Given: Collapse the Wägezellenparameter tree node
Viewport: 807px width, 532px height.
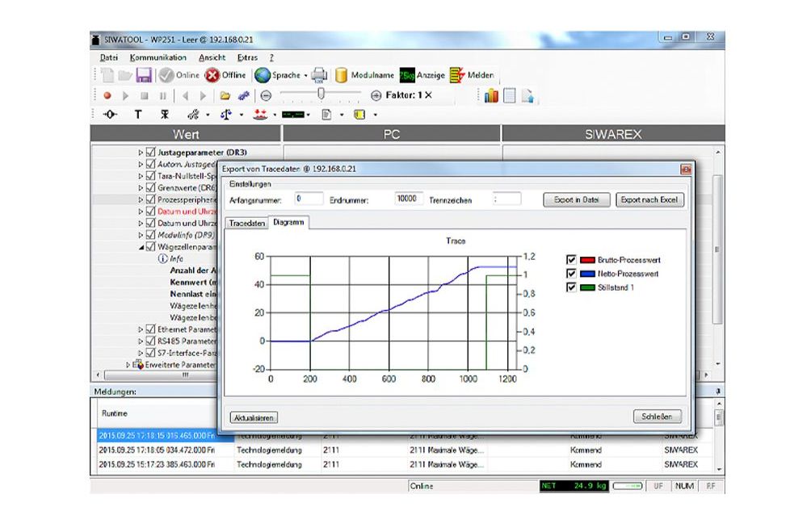Looking at the screenshot, I should coord(141,247).
